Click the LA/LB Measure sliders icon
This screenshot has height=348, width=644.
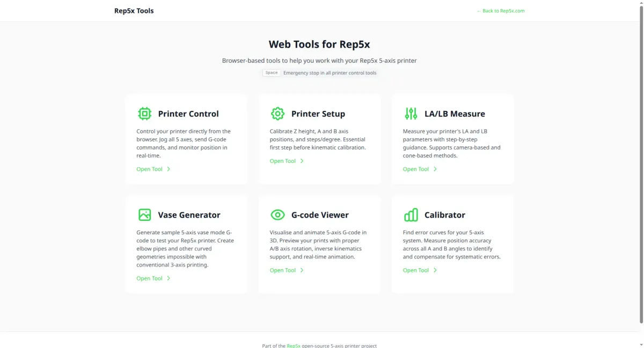click(411, 113)
